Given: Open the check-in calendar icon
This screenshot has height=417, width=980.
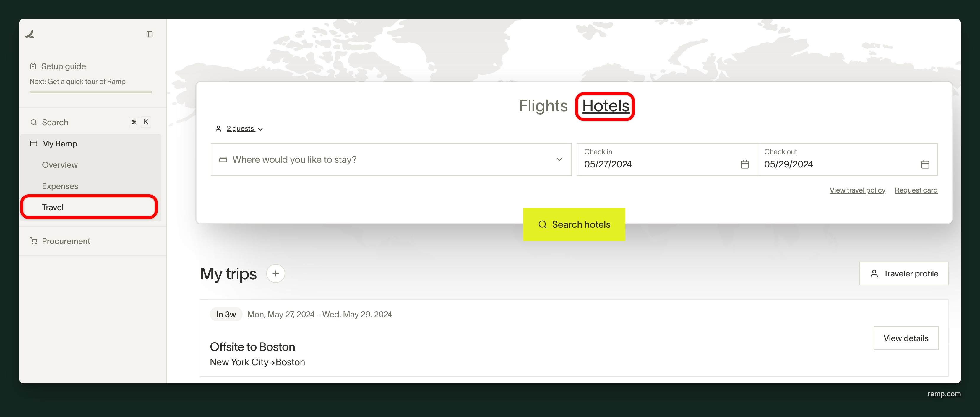Looking at the screenshot, I should point(744,164).
